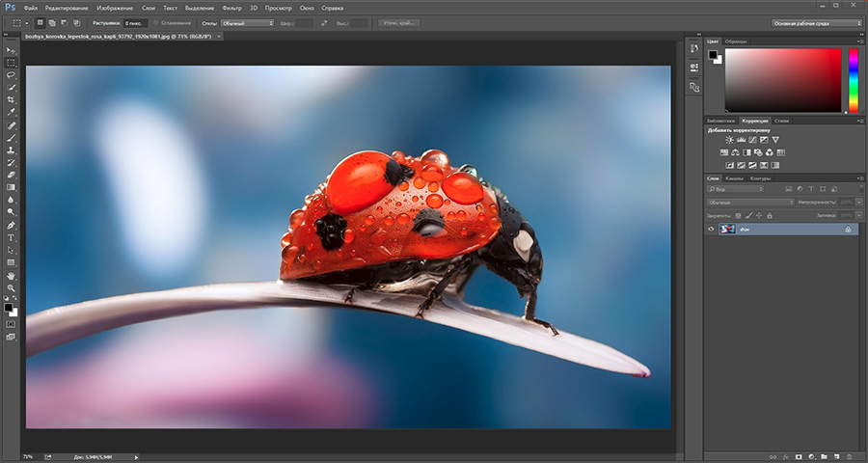Open the Непрозрачность opacity dropdown arrow

(858, 203)
